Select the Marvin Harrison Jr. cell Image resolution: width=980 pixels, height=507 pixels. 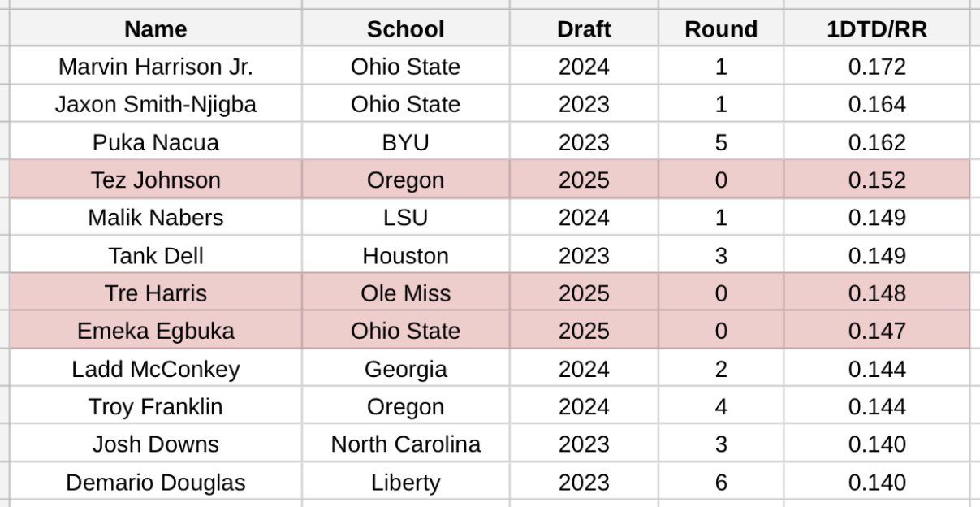(x=155, y=66)
